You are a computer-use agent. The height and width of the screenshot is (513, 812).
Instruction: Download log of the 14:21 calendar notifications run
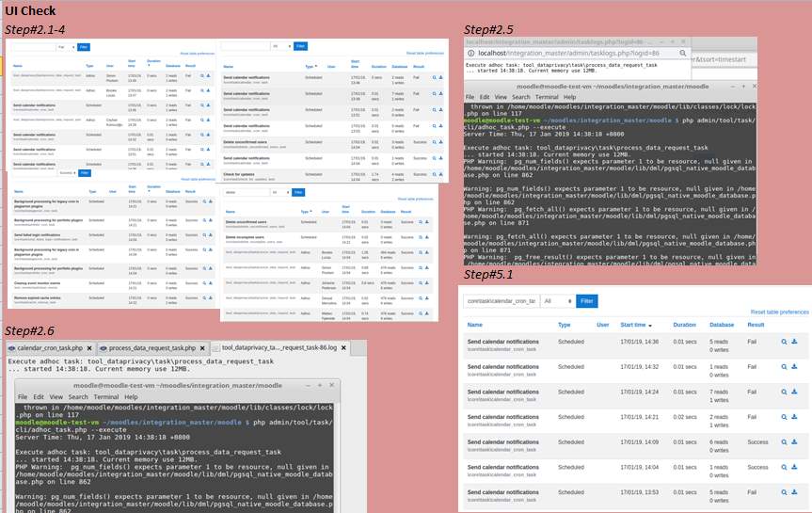click(x=794, y=417)
